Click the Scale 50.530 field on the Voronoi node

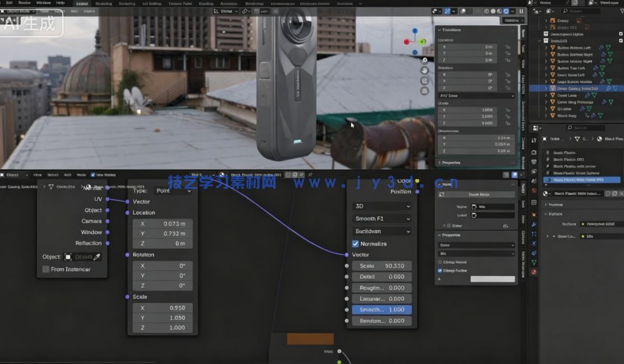click(381, 265)
